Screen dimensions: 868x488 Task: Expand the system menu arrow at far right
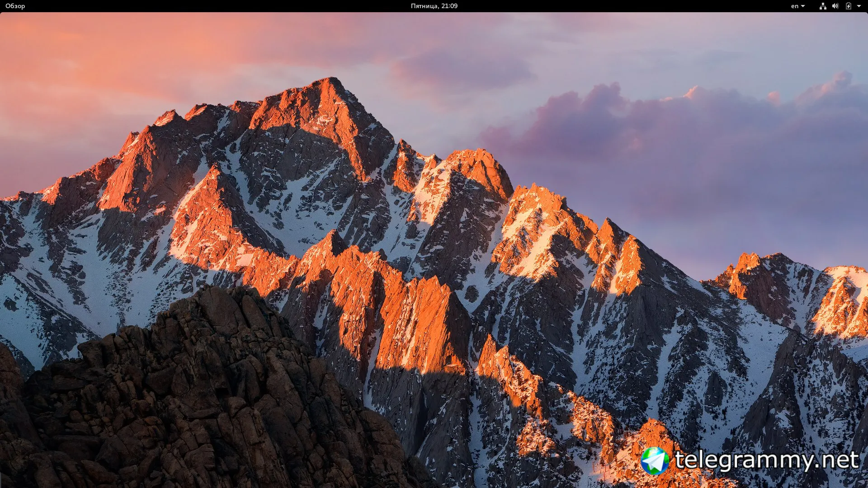click(x=859, y=6)
